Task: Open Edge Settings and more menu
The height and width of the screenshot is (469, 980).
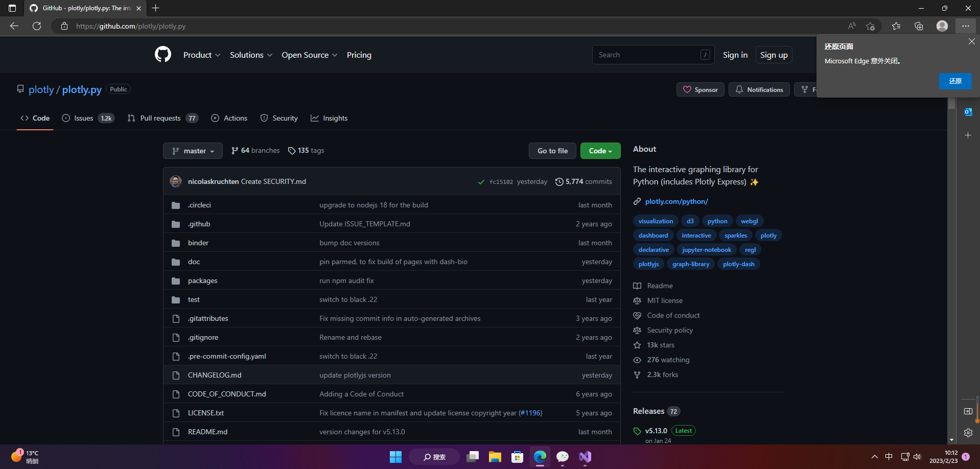Action: [965, 26]
